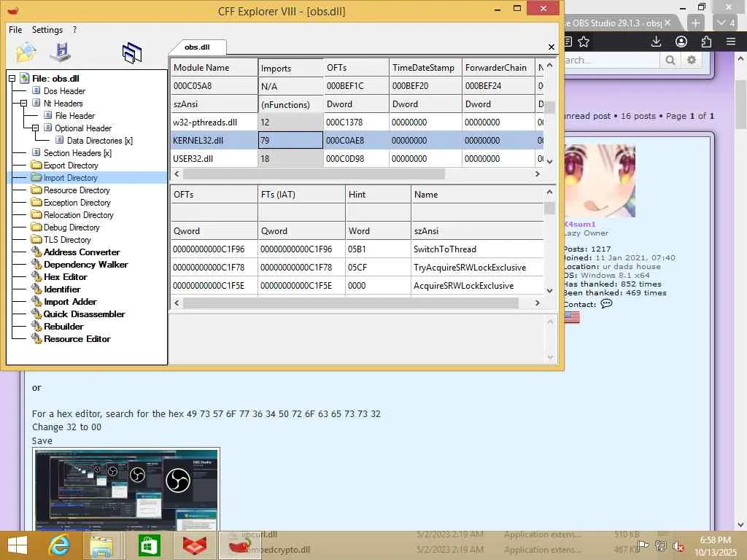Screen dimensions: 747x560
Task: Open the K4sum1 user profile link
Action: tap(579, 224)
